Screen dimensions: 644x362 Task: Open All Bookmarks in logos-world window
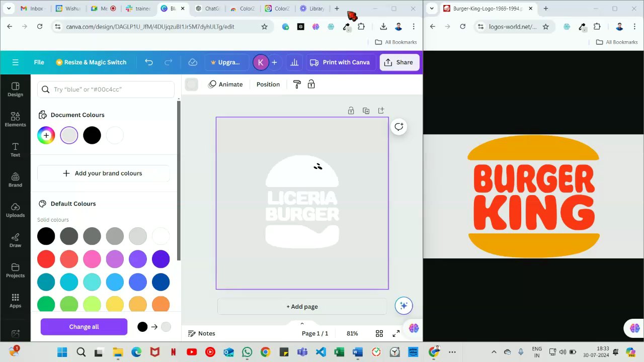click(x=617, y=42)
